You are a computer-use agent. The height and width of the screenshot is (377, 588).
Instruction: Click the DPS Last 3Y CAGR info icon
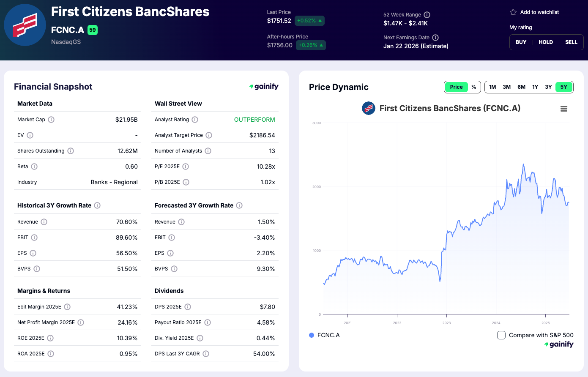(205, 354)
